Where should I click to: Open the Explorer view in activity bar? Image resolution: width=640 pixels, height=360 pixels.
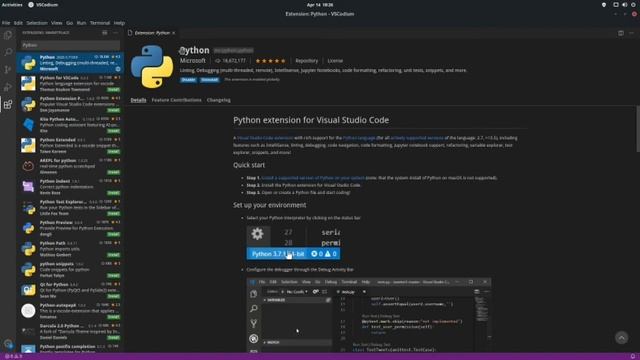(8, 35)
